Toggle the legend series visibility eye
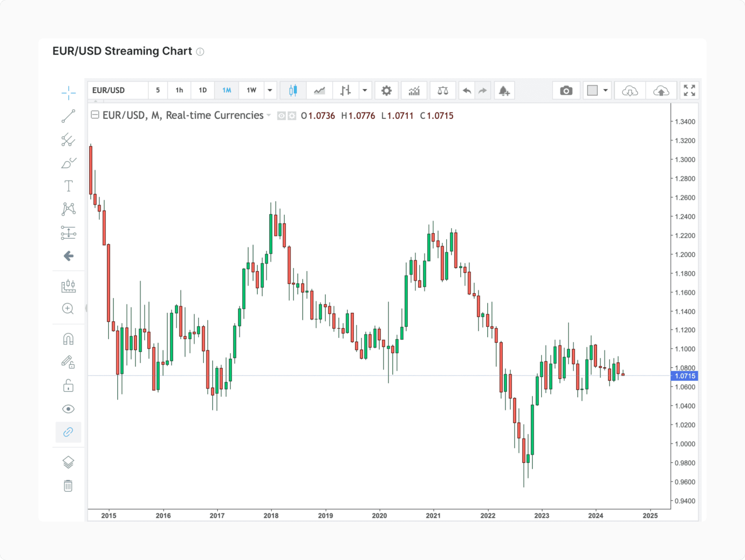The image size is (745, 560). click(x=281, y=116)
